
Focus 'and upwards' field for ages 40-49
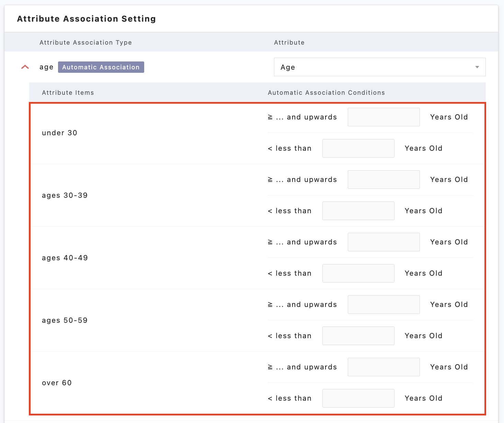(x=383, y=242)
